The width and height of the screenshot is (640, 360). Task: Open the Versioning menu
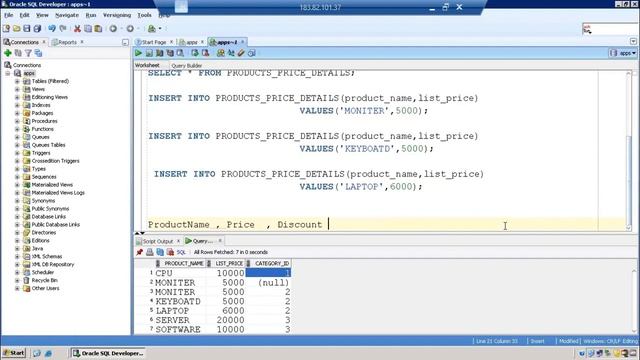pyautogui.click(x=117, y=15)
